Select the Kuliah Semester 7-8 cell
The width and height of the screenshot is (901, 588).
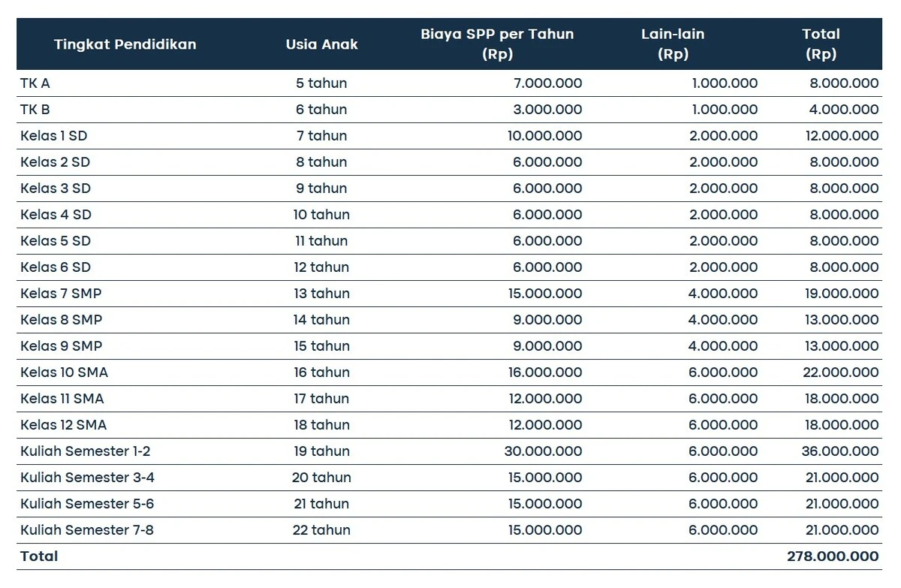tap(87, 530)
